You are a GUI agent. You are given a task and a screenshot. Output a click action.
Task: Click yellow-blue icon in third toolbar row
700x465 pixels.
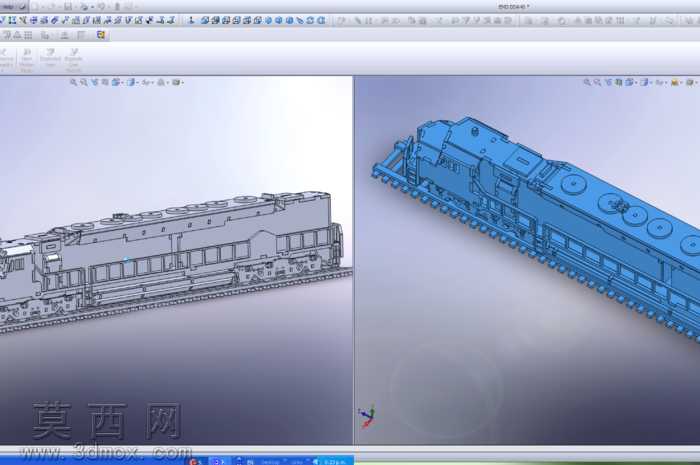pyautogui.click(x=100, y=35)
